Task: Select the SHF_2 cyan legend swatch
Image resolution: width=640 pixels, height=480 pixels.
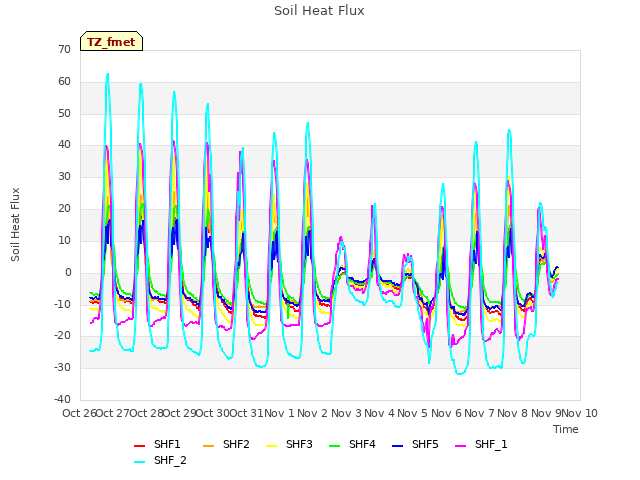Action: (140, 462)
